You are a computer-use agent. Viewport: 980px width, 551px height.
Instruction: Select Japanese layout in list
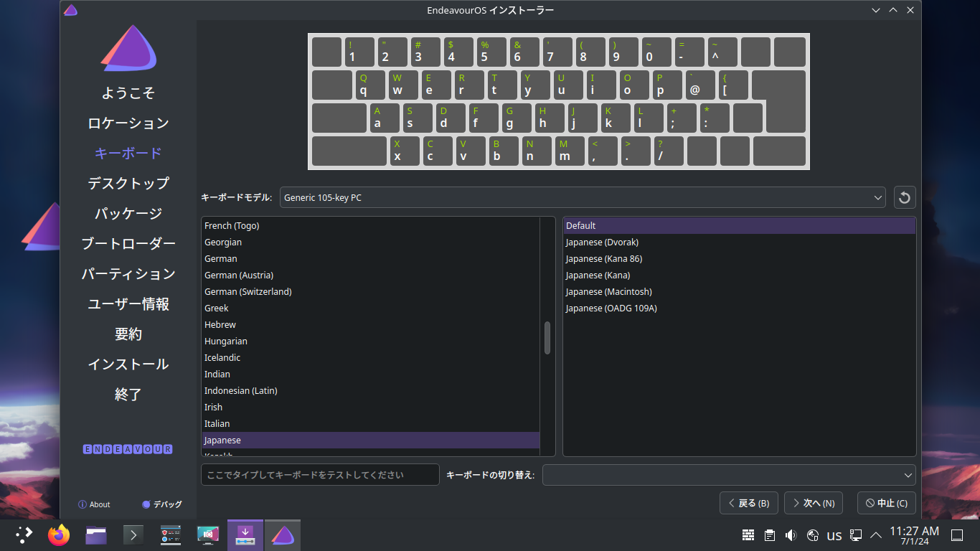click(370, 441)
